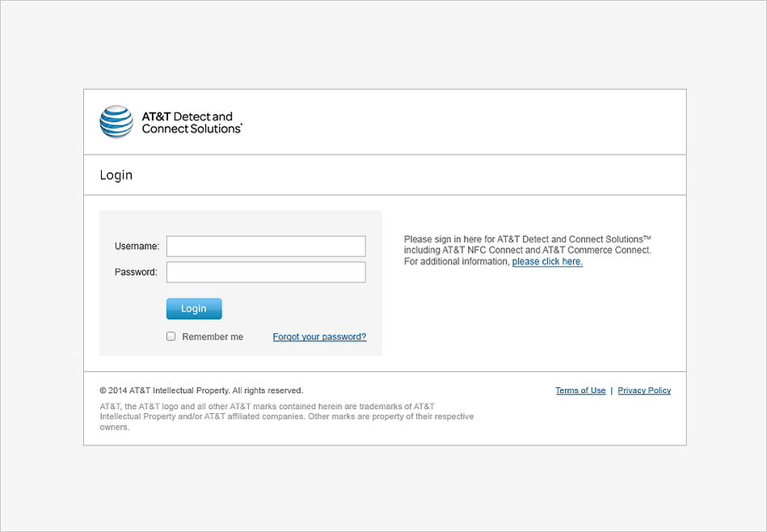767x532 pixels.
Task: Open the Terms of Use link
Action: pos(580,390)
